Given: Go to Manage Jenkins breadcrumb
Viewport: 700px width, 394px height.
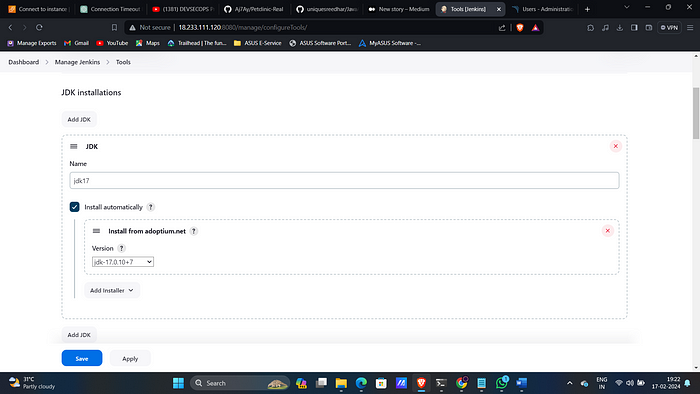Looking at the screenshot, I should click(x=77, y=62).
